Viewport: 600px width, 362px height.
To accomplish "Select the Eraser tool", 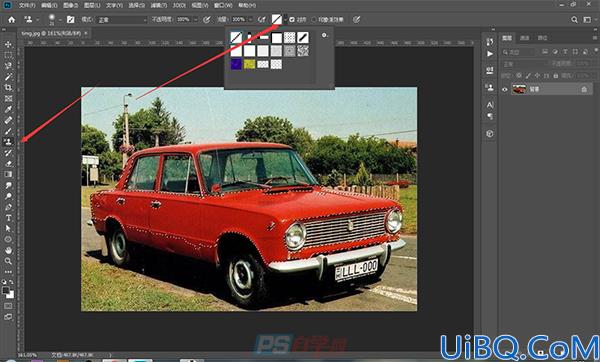I will click(8, 163).
